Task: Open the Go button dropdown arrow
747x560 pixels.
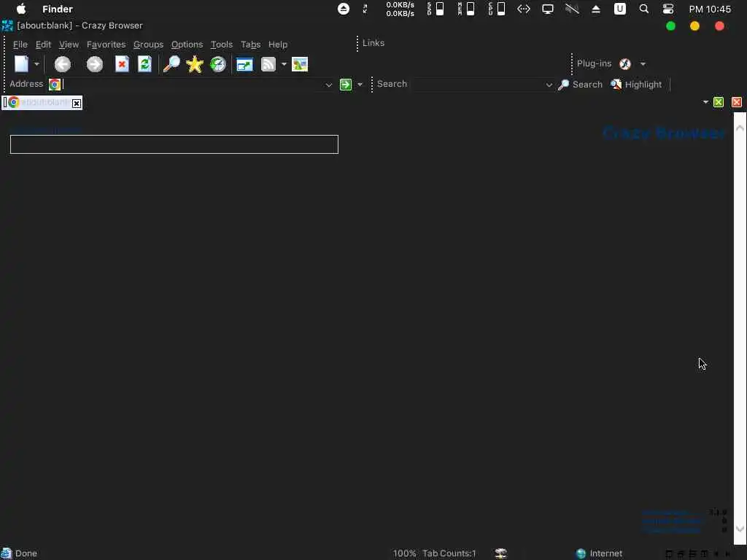Action: coord(360,85)
